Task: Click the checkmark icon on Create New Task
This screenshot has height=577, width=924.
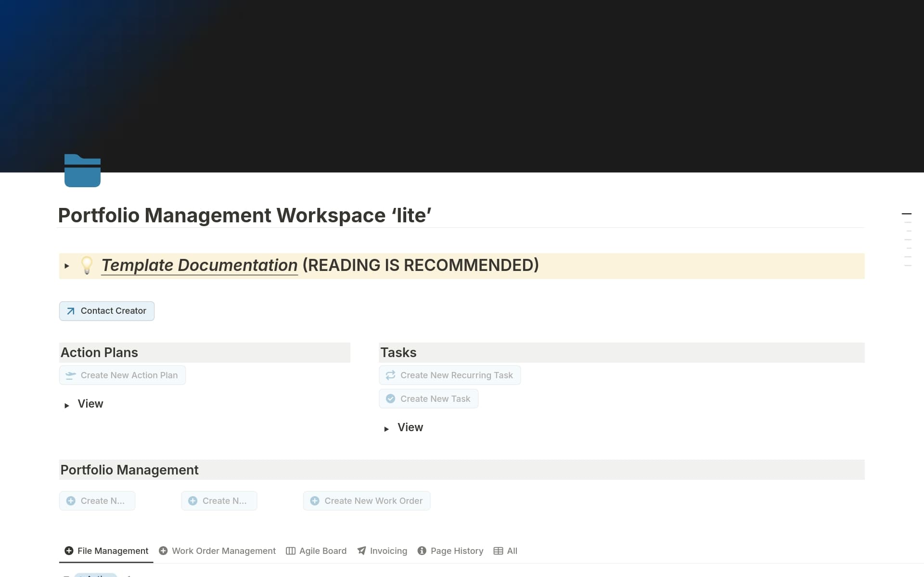Action: [390, 398]
